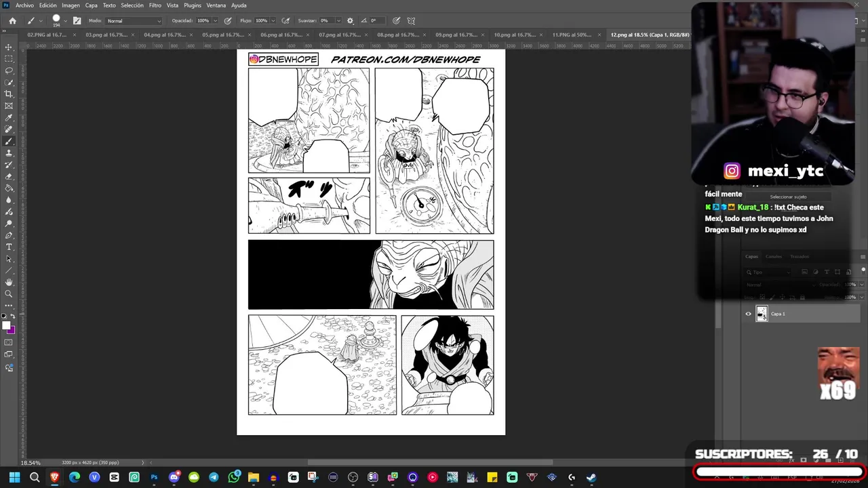Open the brush preset picker dropdown
868x488 pixels.
(x=66, y=21)
